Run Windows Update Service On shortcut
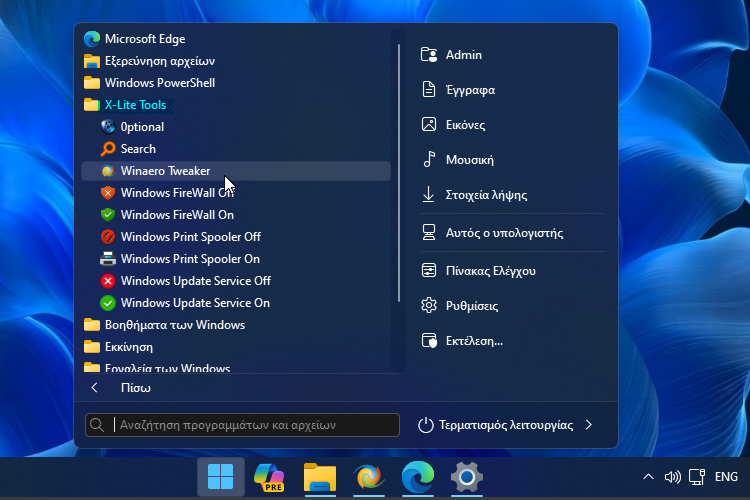750x500 pixels. tap(236, 303)
